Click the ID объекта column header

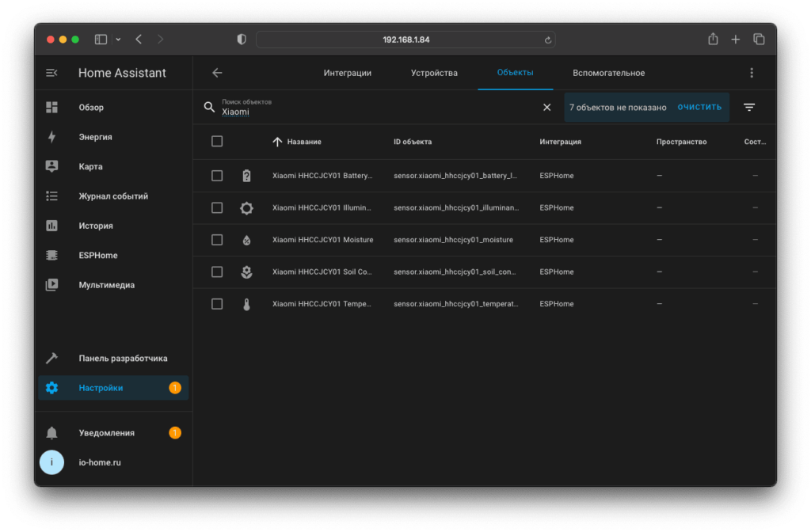tap(413, 142)
